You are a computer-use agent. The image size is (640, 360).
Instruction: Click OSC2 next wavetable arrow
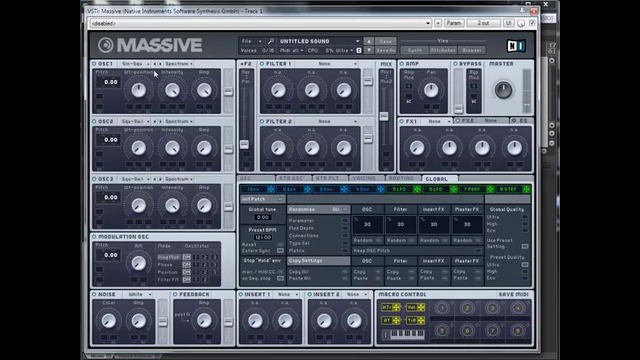coord(160,122)
